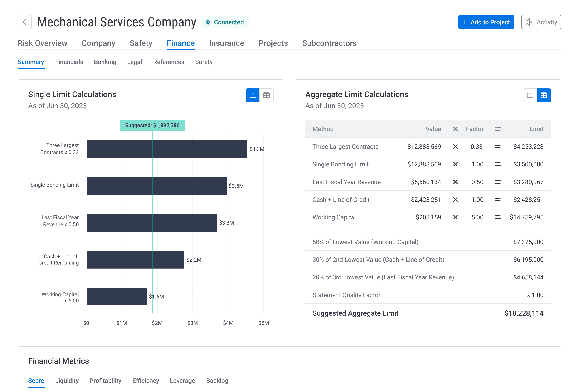Click the Single Bonding Limit chart bar
This screenshot has width=579, height=392.
(x=157, y=186)
